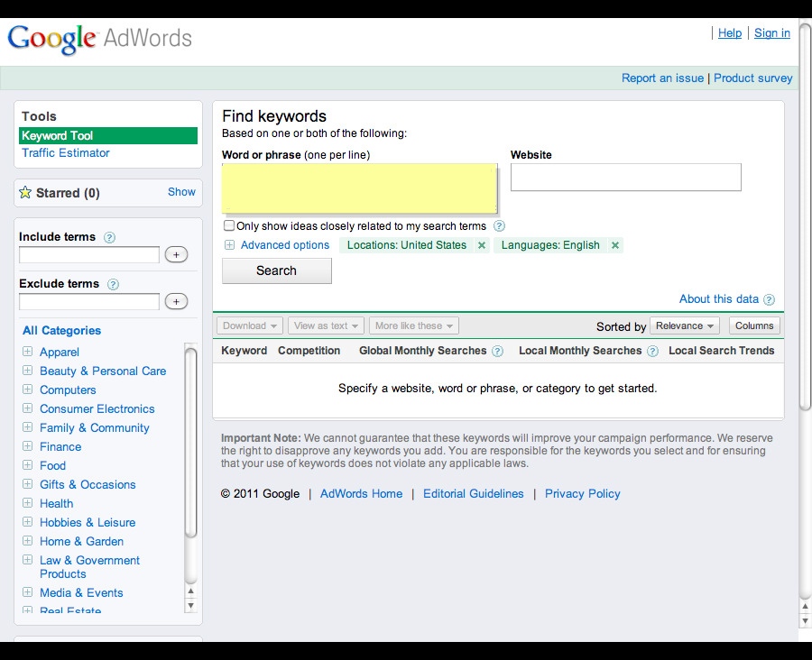This screenshot has height=660, width=812.
Task: Expand the Media & Events category
Action: pos(27,592)
